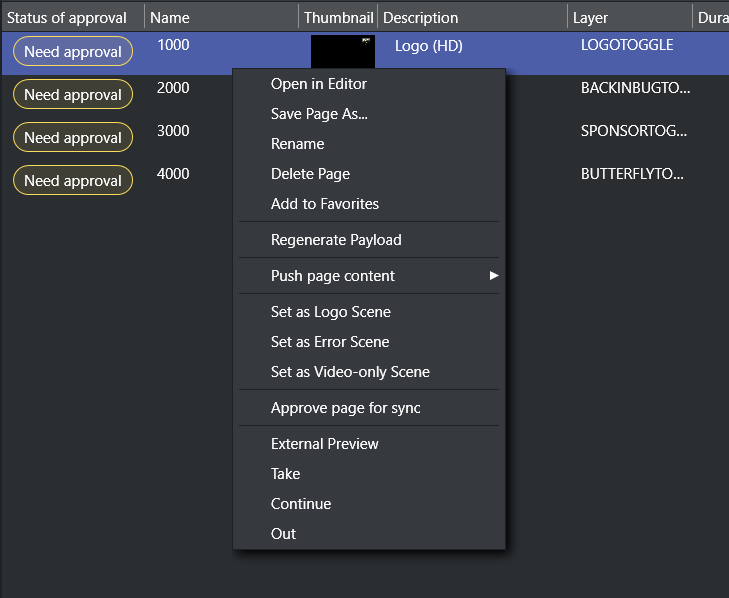Set page as Logo Scene
Screen dimensions: 729x598
[x=330, y=312]
